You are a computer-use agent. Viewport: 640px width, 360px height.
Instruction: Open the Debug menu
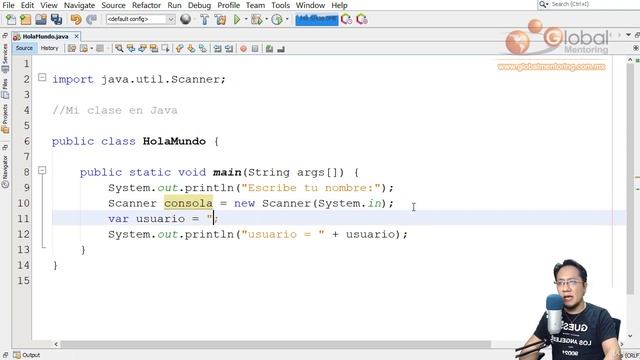coord(199,5)
